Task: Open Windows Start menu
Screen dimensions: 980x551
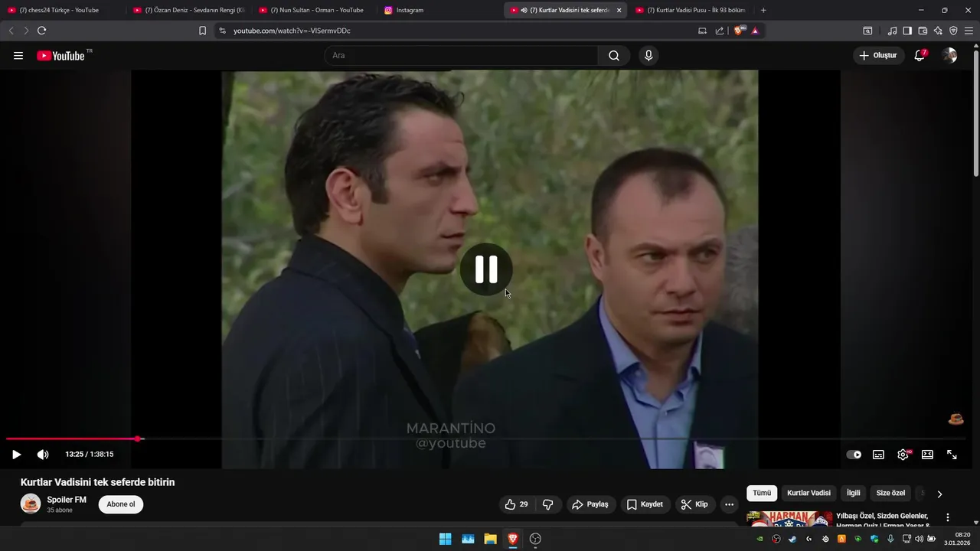Action: (445, 539)
